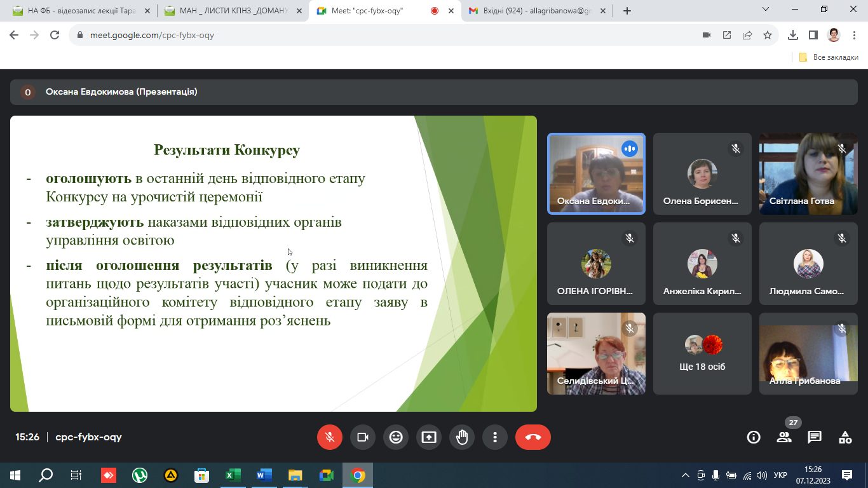
Task: Open a new browser tab
Action: pos(627,11)
